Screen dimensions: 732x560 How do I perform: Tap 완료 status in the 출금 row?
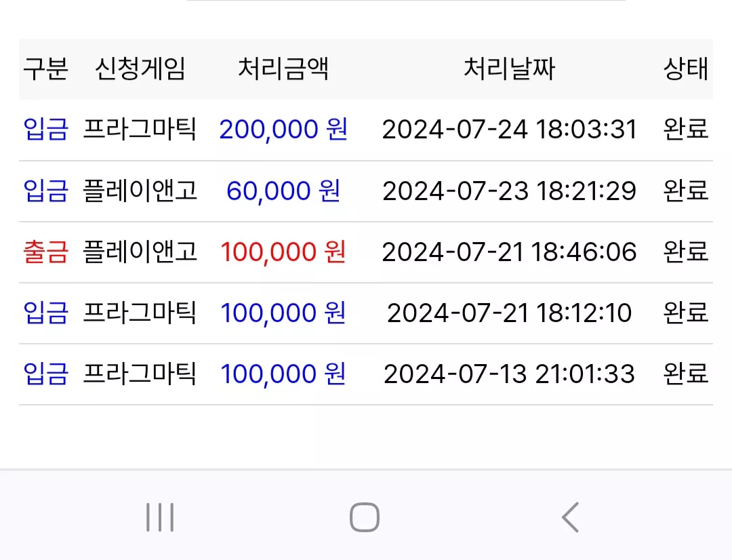pos(686,252)
